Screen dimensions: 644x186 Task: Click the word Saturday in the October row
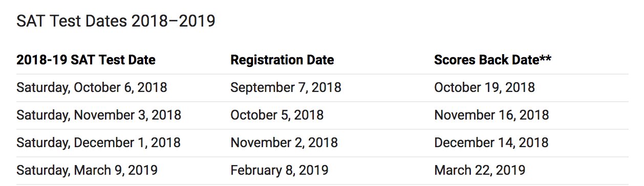pyautogui.click(x=44, y=88)
